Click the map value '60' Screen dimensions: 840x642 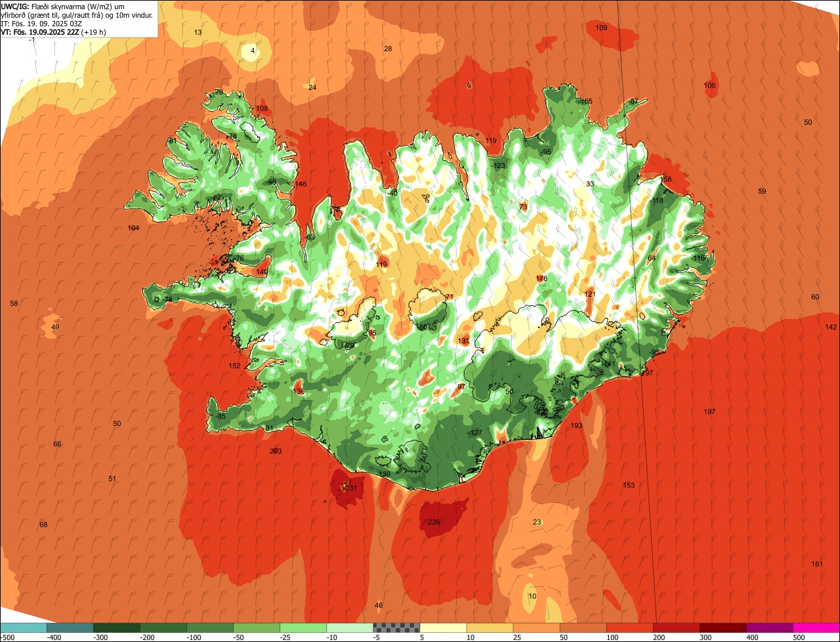coord(815,297)
